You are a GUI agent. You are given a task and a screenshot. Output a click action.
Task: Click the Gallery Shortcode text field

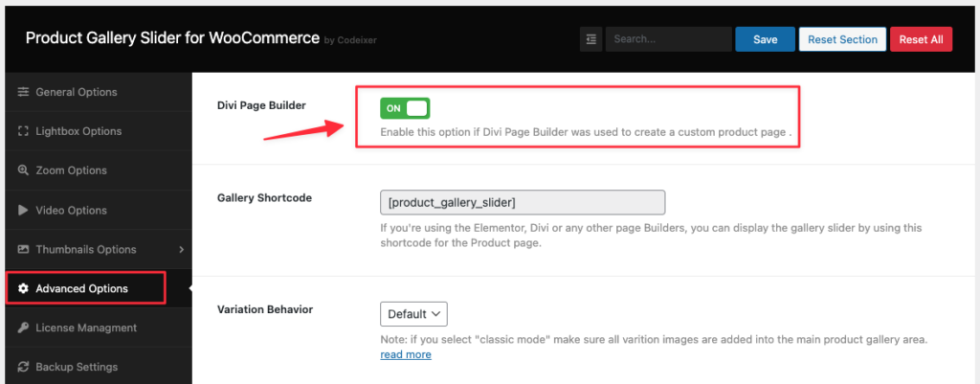(x=523, y=203)
